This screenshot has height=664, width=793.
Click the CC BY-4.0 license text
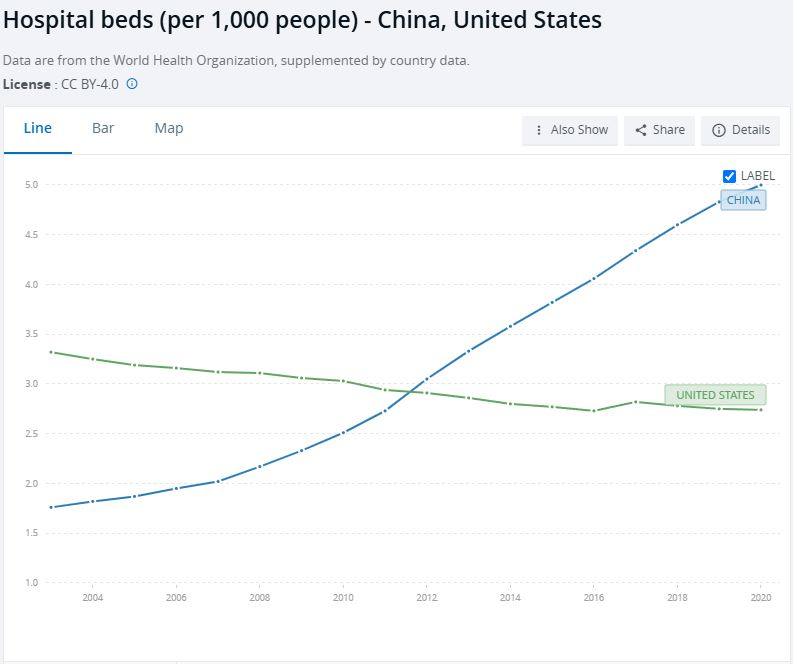[90, 84]
